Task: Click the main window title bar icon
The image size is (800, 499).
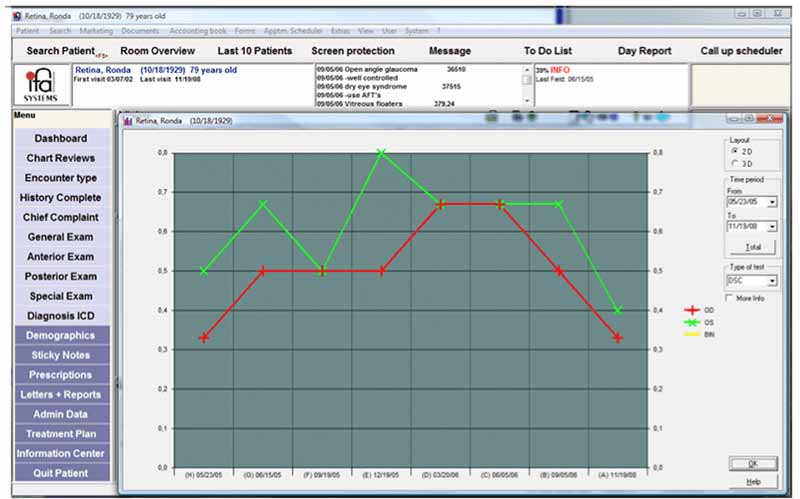Action: coord(18,16)
